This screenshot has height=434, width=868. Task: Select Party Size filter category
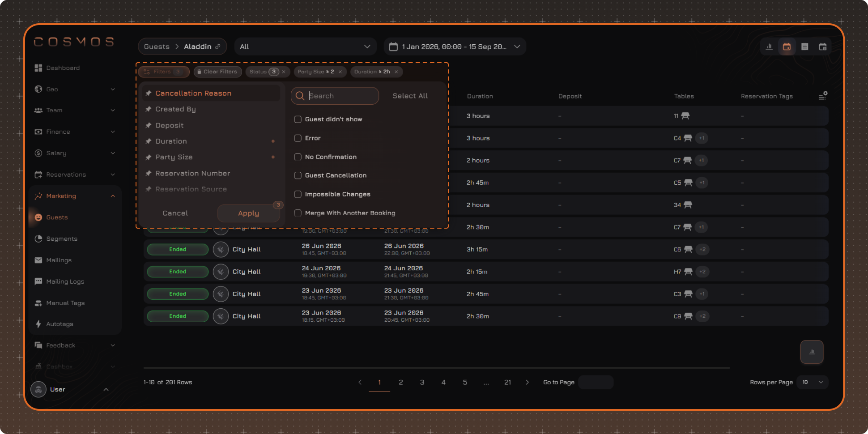[x=211, y=157]
